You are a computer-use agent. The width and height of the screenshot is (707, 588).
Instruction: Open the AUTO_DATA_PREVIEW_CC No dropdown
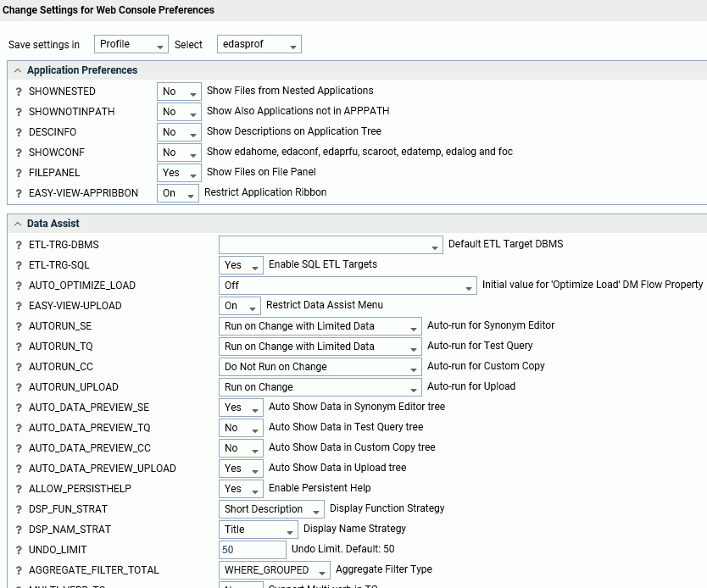[x=241, y=448]
